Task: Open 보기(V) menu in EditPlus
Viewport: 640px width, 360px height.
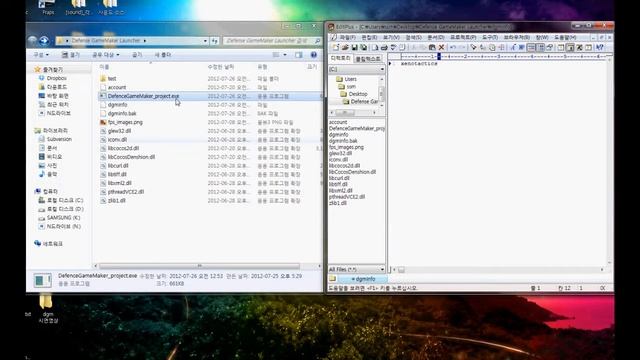Action: click(x=391, y=38)
